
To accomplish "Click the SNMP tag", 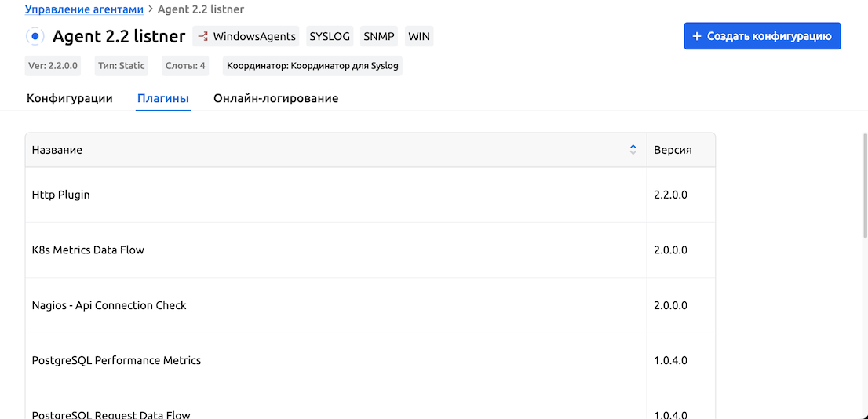I will click(379, 36).
